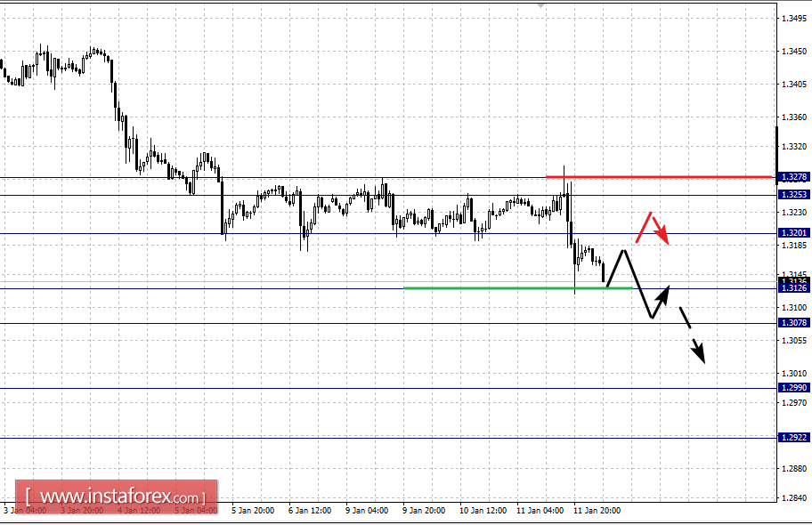812x525 pixels.
Task: Click the 10 Jan 12:00 time axis label
Action: coord(483,511)
